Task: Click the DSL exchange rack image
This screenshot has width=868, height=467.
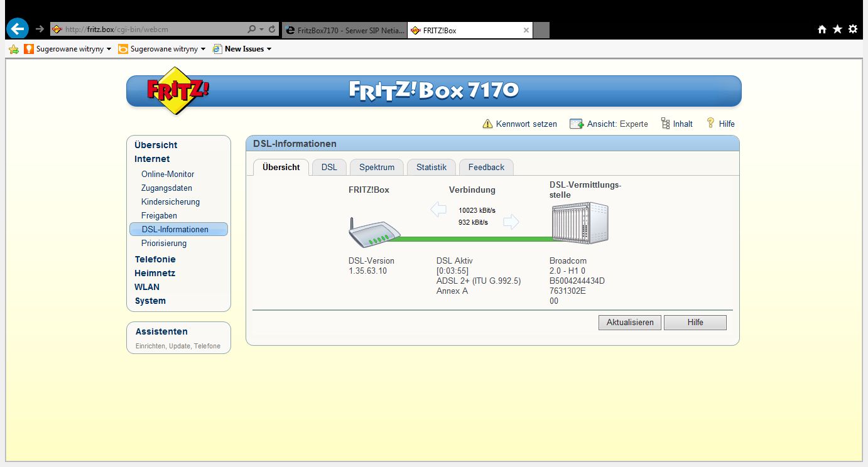Action: pyautogui.click(x=580, y=223)
